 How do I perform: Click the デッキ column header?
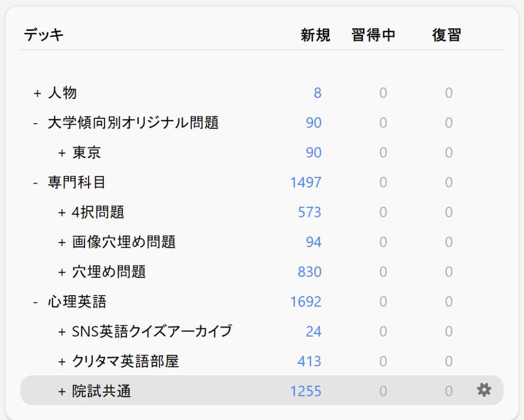coord(43,35)
